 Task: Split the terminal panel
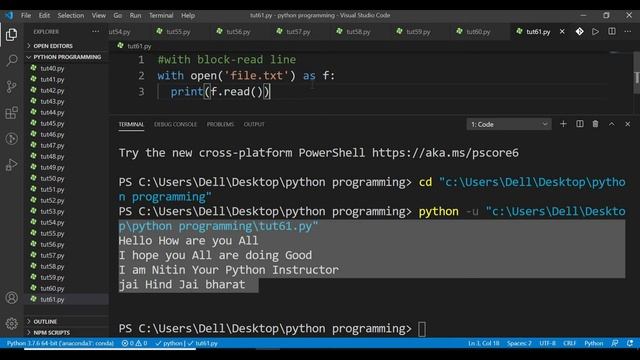click(x=580, y=124)
